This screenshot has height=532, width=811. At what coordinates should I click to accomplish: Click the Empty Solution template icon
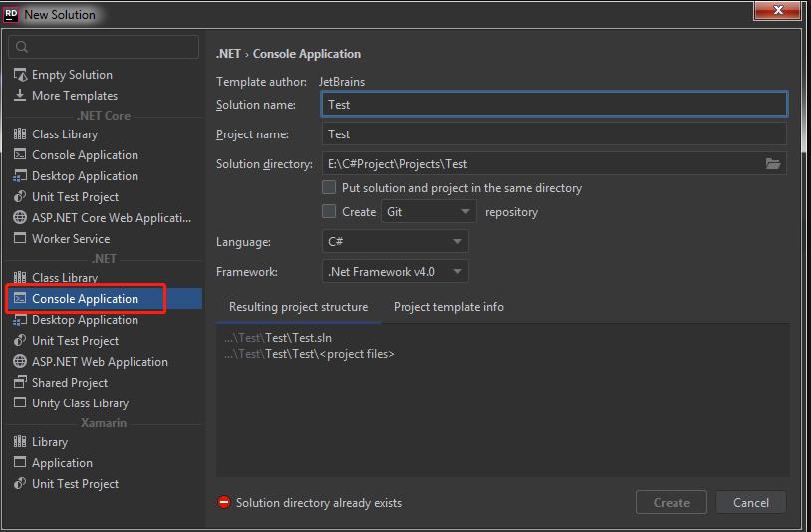pyautogui.click(x=21, y=75)
